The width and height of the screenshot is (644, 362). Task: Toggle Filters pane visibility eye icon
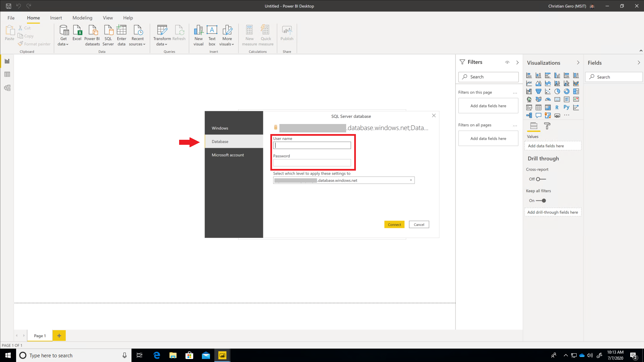(x=507, y=62)
